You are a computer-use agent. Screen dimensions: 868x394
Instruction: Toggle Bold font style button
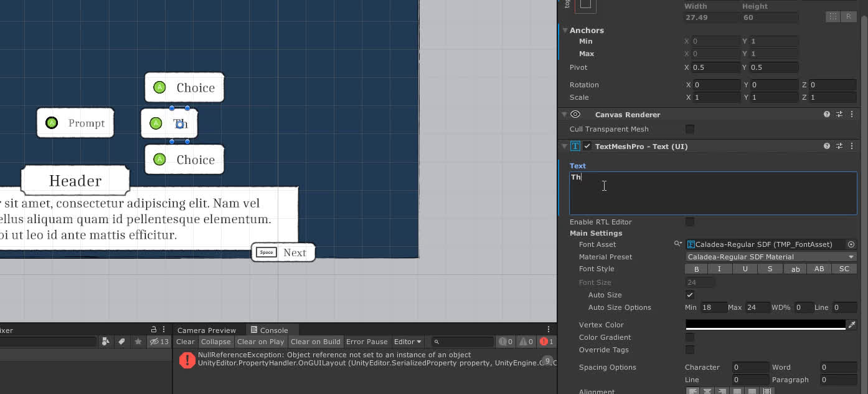click(696, 269)
